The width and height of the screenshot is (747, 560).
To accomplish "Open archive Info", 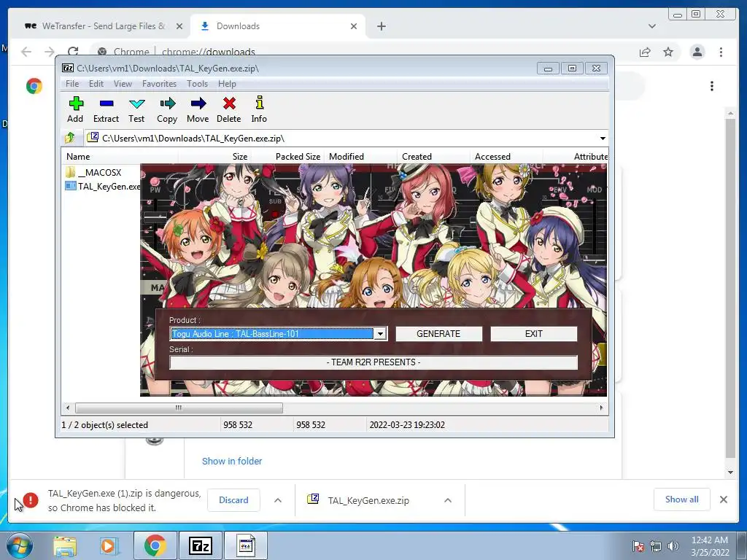I will tap(259, 109).
